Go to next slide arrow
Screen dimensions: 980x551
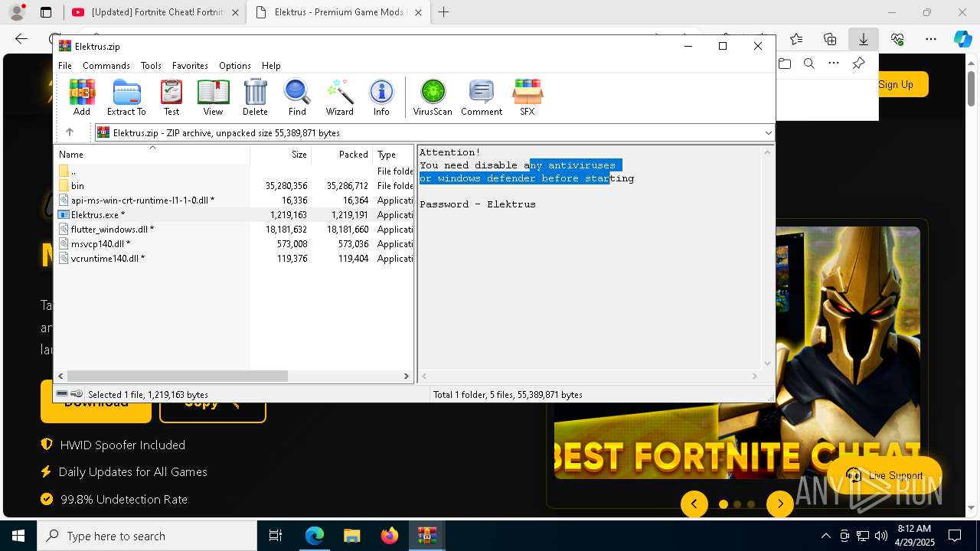780,504
